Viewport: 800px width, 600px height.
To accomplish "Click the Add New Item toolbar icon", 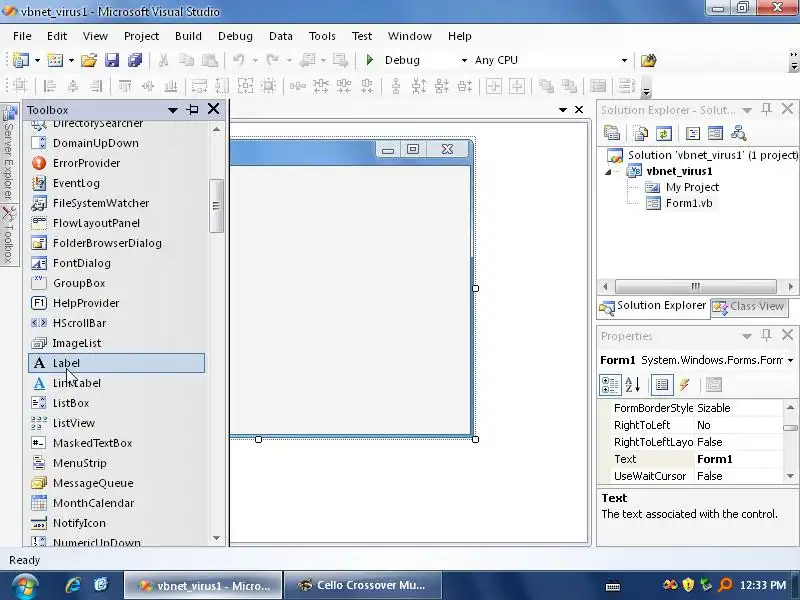I will (55, 60).
